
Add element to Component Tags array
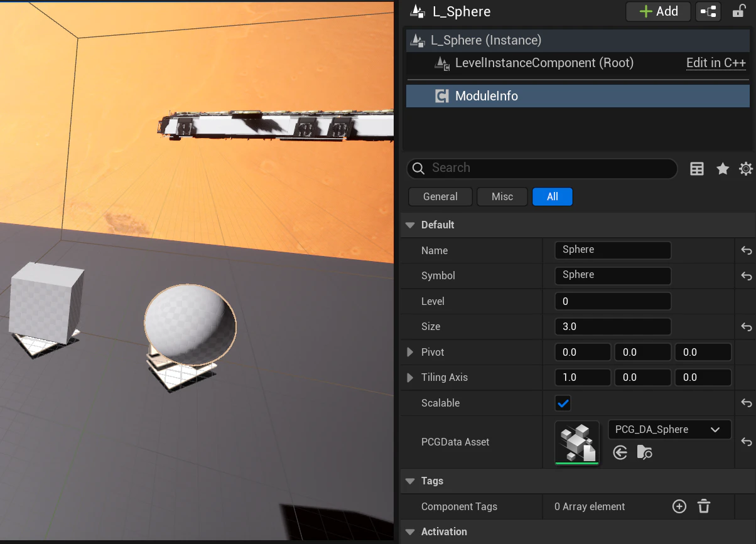(x=679, y=506)
